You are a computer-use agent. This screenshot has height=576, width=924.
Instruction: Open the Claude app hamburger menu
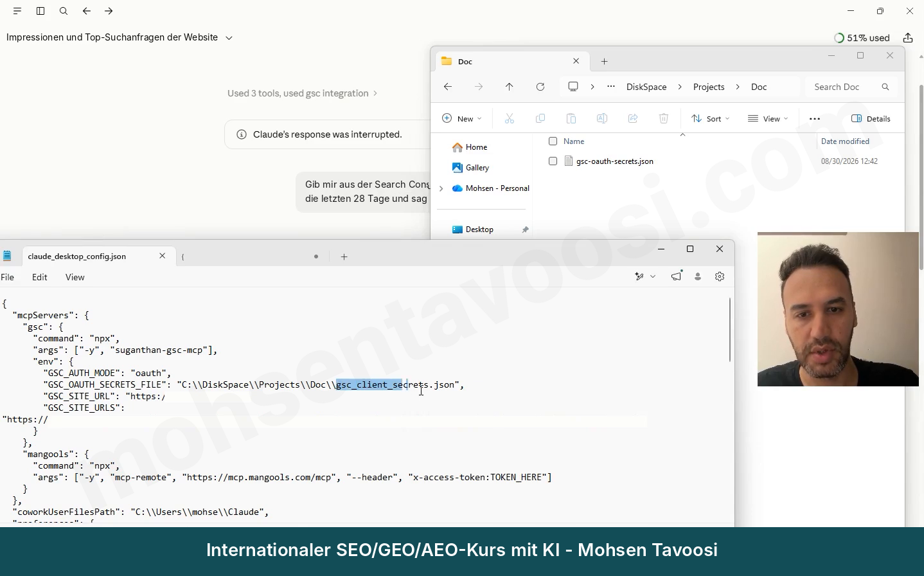tap(17, 11)
